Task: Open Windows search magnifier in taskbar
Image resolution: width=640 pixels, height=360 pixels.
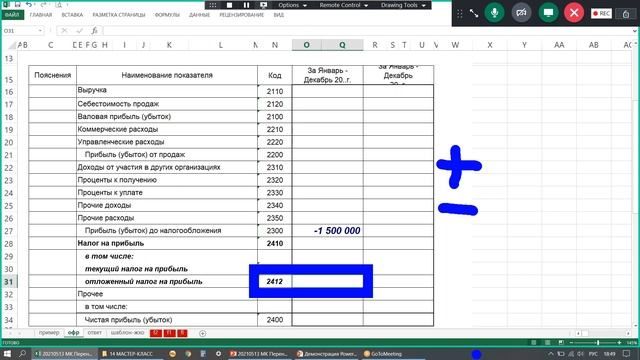Action: [x=22, y=354]
